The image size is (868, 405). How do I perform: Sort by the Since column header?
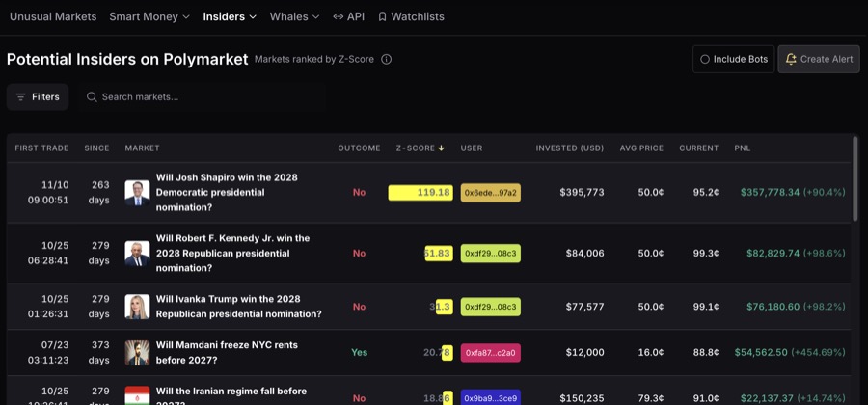[x=96, y=148]
